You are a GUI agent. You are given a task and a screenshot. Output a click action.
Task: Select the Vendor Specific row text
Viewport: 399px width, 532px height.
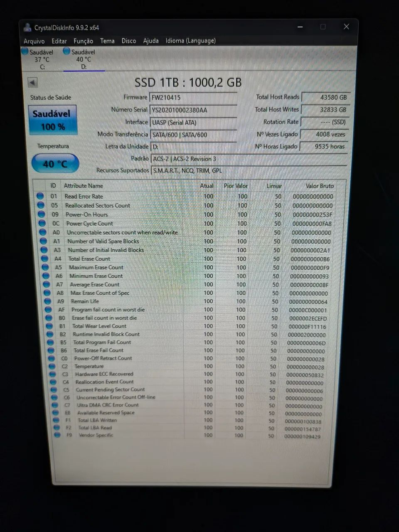point(96,435)
